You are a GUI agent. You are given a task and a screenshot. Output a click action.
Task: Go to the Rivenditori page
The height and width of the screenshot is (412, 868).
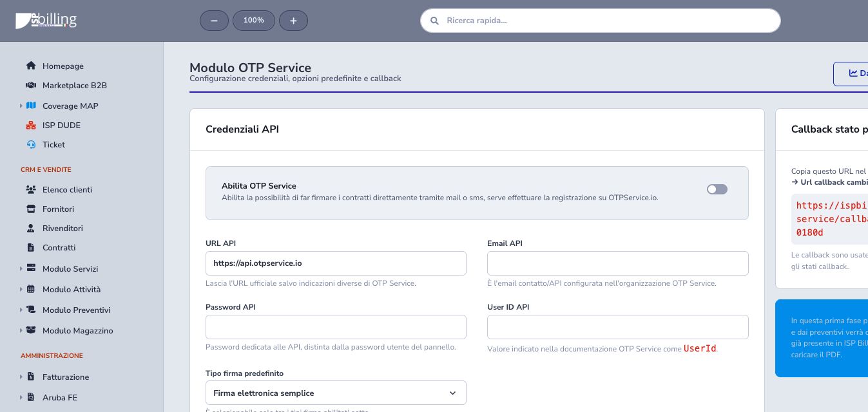63,228
